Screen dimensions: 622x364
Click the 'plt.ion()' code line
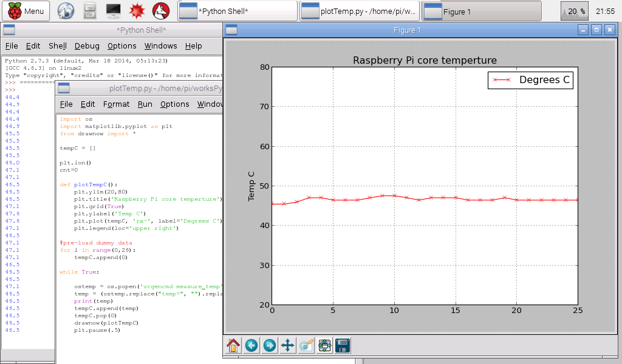pos(75,163)
